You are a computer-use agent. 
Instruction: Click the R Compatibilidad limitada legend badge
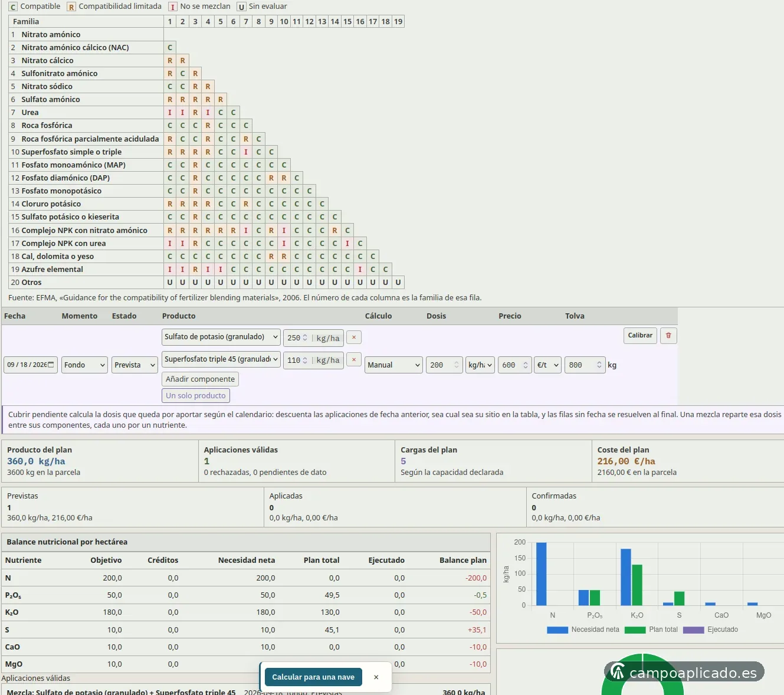coord(71,6)
